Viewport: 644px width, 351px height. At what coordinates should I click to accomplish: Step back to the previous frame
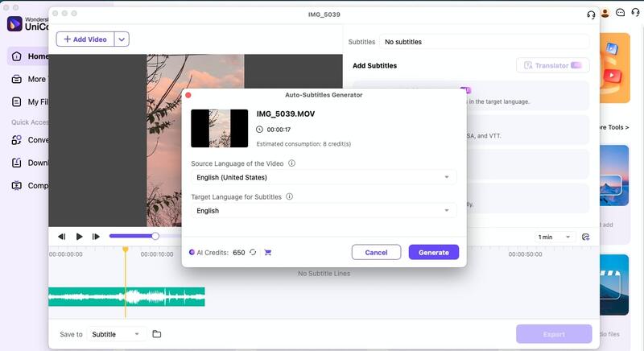[x=62, y=237]
